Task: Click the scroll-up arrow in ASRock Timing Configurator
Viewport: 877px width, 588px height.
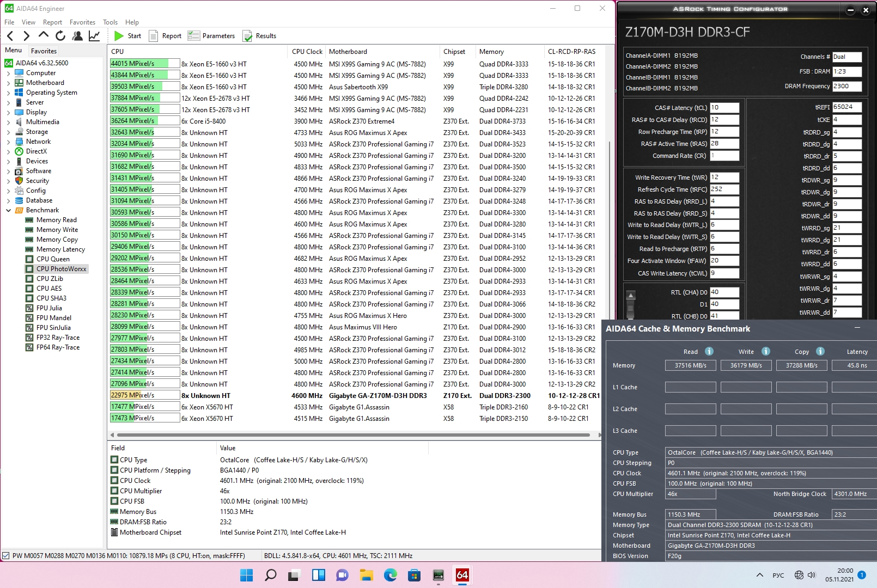Action: coord(631,296)
